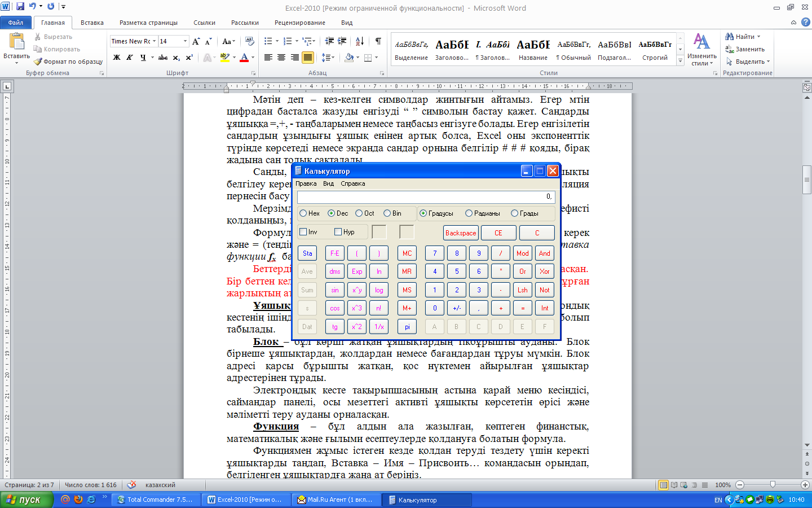Image resolution: width=812 pixels, height=508 pixels.
Task: Apply superscript formatting icon
Action: click(189, 58)
